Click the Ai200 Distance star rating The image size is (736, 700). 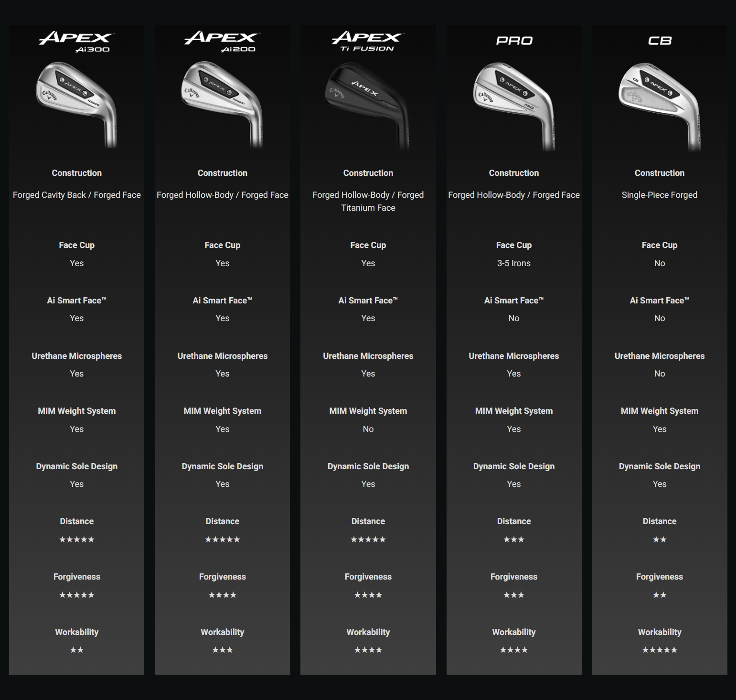tap(223, 539)
